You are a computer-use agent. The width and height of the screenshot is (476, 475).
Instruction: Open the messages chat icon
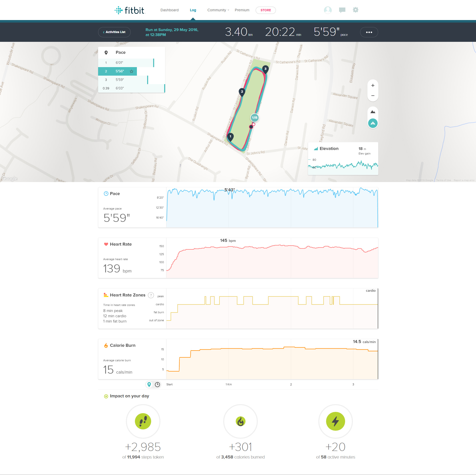(342, 10)
